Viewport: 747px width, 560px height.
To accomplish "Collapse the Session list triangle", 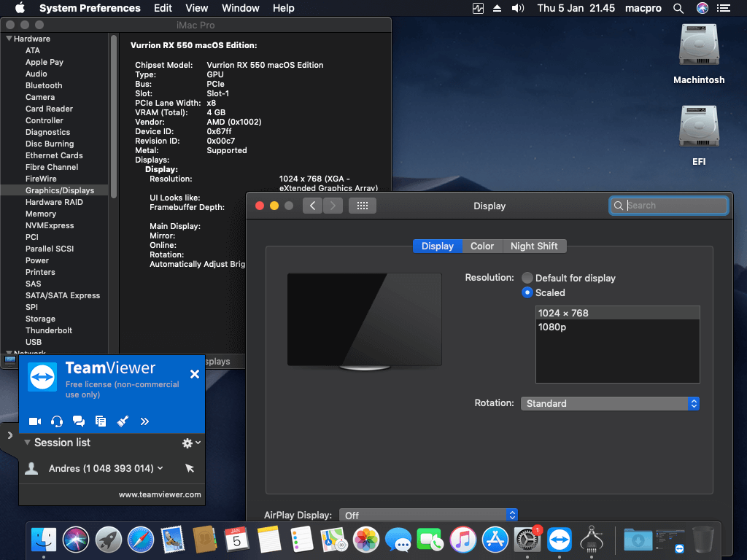I will (27, 442).
